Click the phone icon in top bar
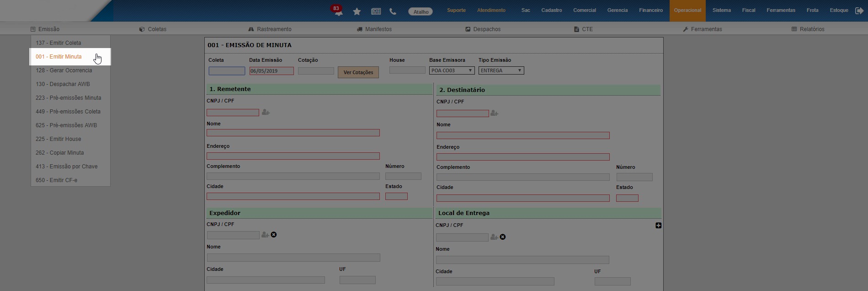The image size is (868, 291). [x=393, y=11]
